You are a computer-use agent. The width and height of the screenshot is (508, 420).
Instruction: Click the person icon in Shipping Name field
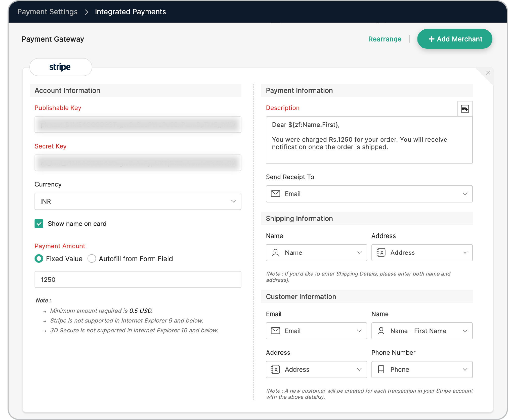(275, 252)
